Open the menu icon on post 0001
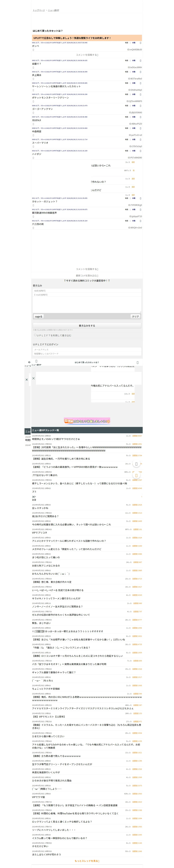174x868 pixels. coord(141,43)
